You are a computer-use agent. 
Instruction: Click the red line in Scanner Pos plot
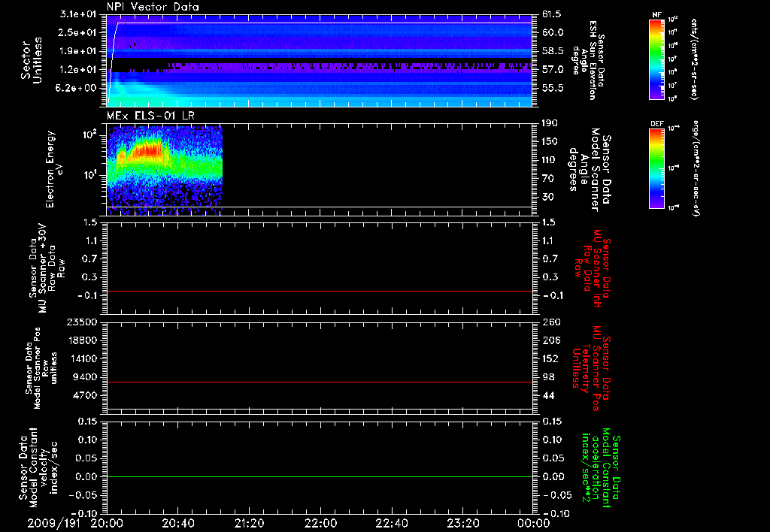pos(320,382)
